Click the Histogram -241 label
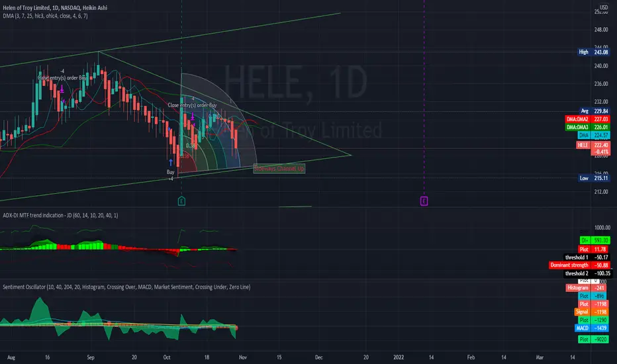 (587, 288)
